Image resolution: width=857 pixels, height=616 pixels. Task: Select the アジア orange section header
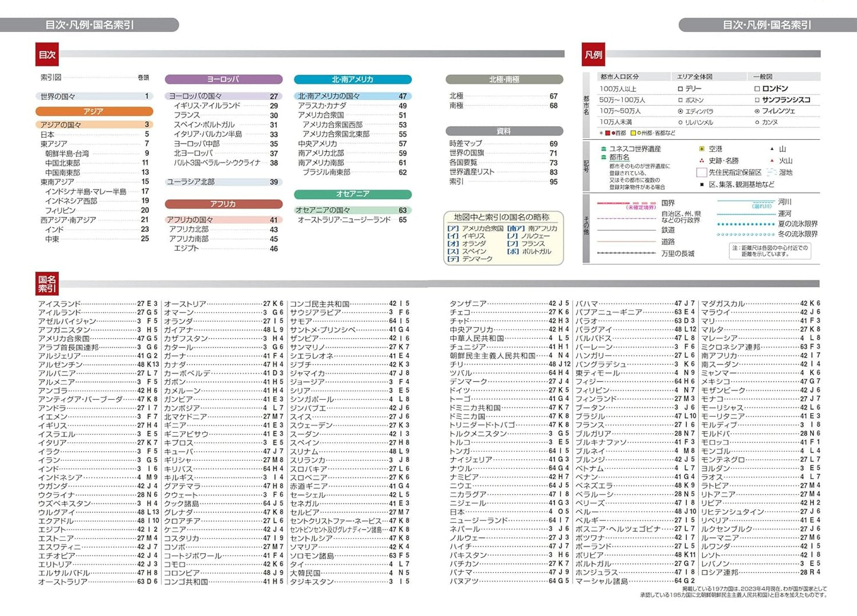(x=94, y=111)
